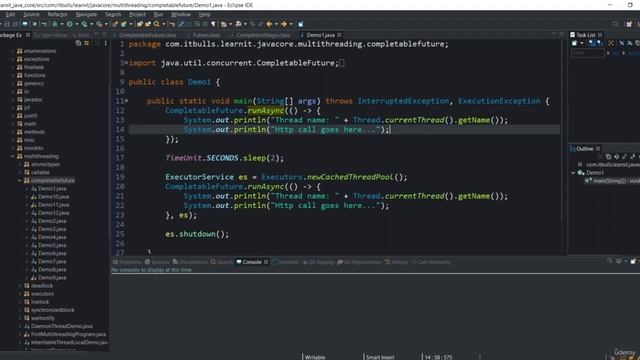Switch to the Call Hierarchy tab
Image resolution: width=640 pixels, height=360 pixels.
click(431, 262)
